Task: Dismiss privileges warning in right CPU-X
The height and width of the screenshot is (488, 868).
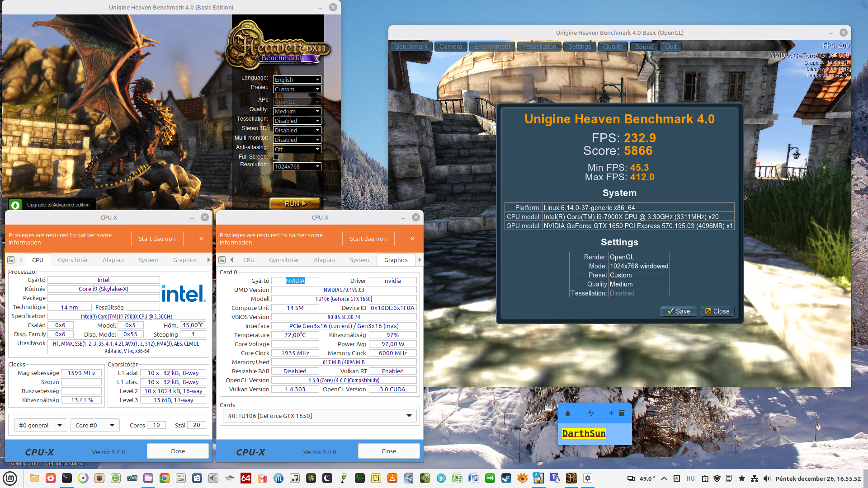Action: pyautogui.click(x=412, y=239)
